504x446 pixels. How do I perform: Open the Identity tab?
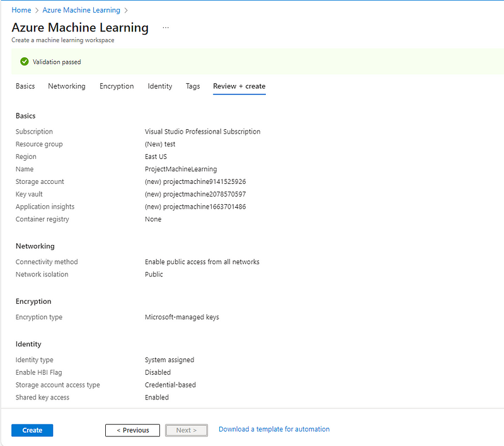click(x=160, y=86)
